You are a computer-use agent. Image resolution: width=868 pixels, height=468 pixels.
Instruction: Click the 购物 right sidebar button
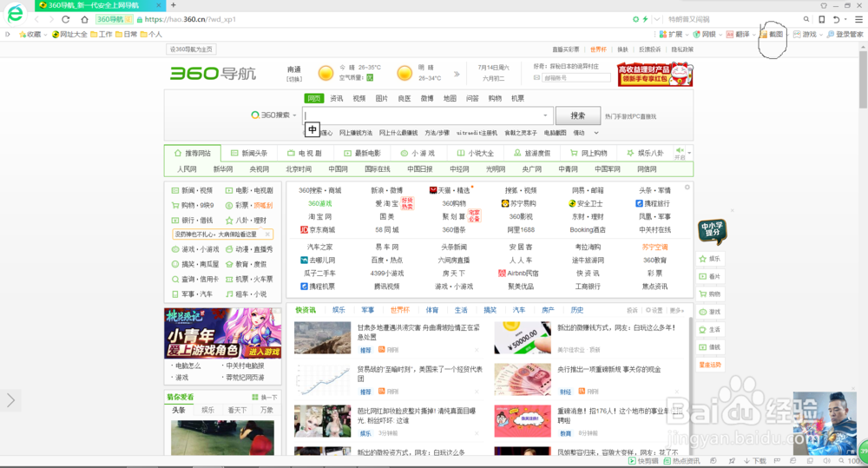pos(710,294)
